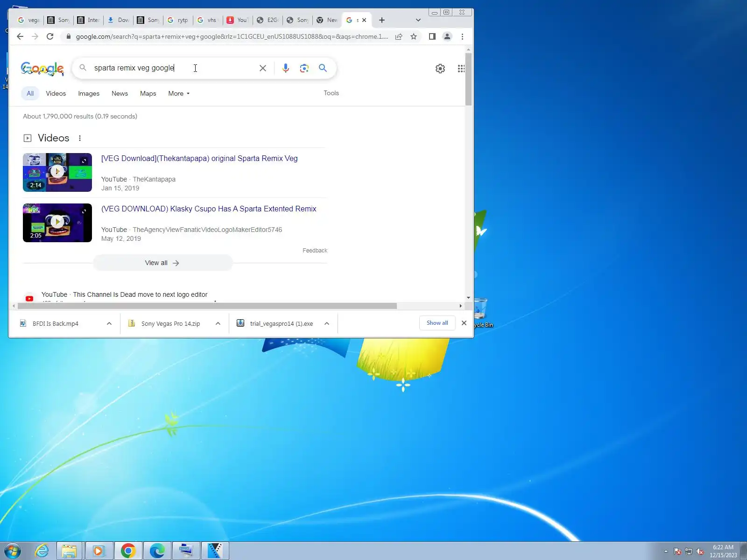
Task: Submit search using the blue magnifier icon
Action: point(323,68)
